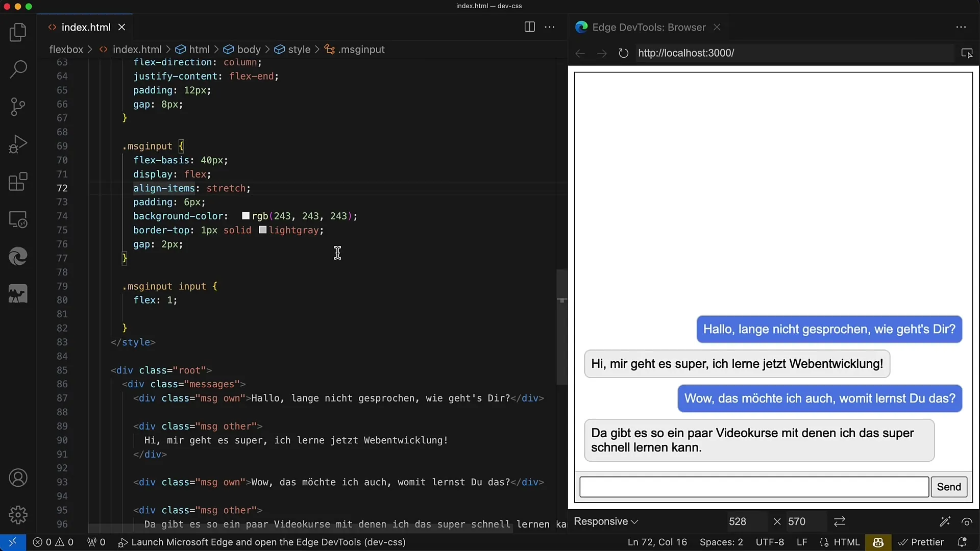Viewport: 980px width, 551px height.
Task: Open Microsoft Edge Tools in activity bar
Action: [x=18, y=257]
